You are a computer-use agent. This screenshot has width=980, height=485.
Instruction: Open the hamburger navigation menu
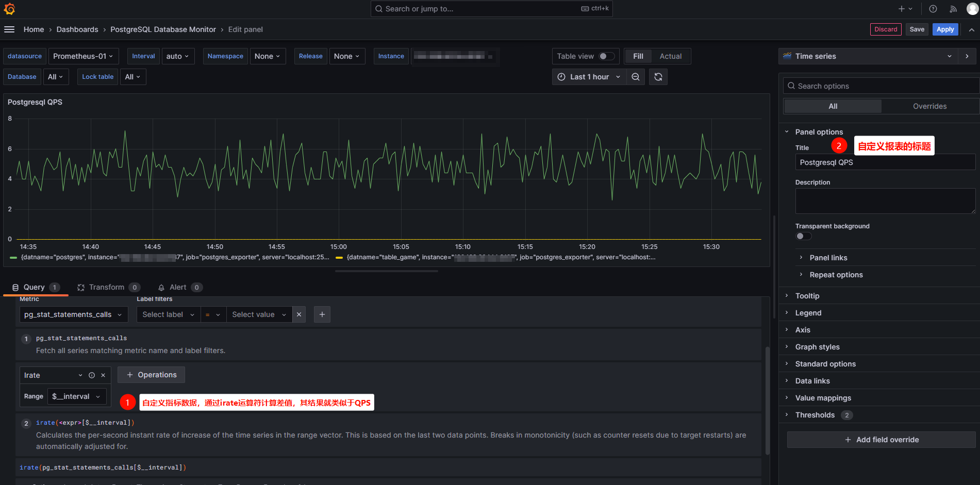click(x=9, y=29)
